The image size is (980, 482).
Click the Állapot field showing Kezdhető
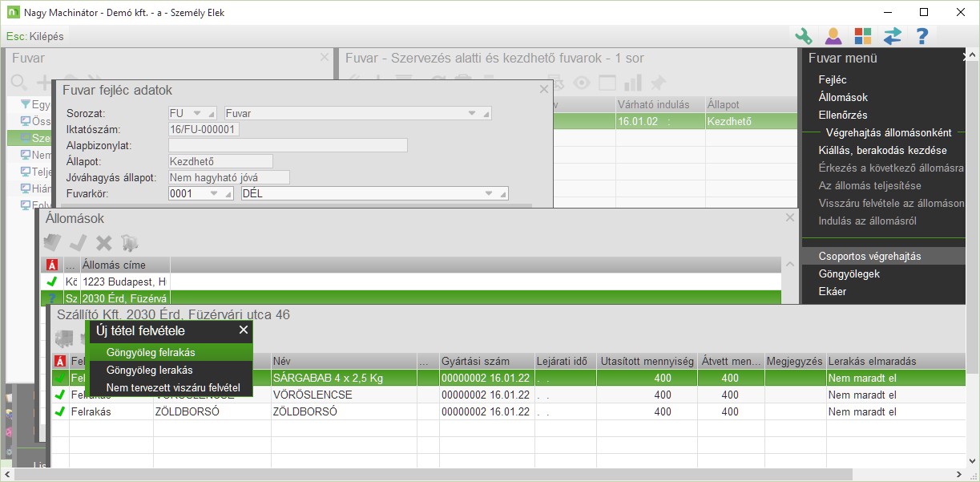coord(220,161)
